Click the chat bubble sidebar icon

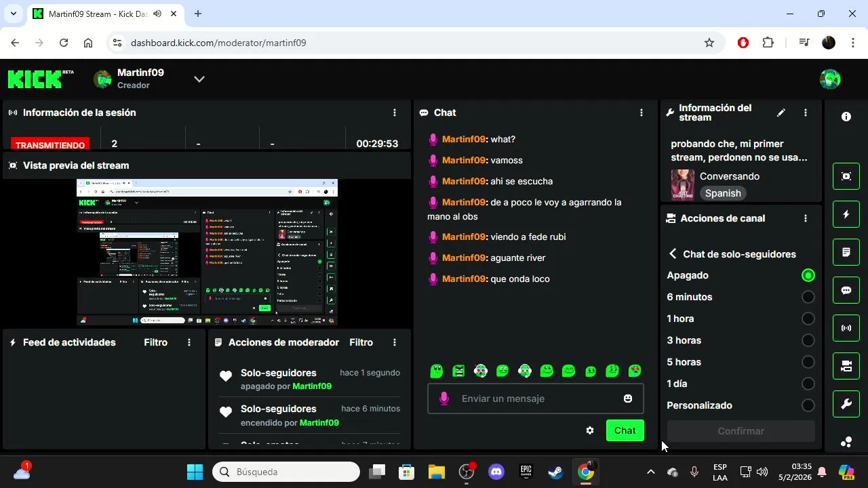846,290
